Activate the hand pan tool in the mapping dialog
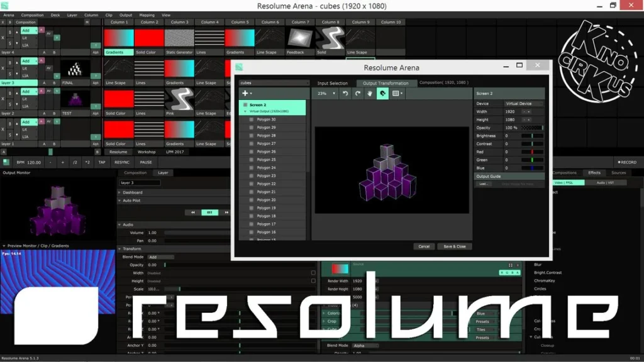644x362 pixels. [x=370, y=93]
